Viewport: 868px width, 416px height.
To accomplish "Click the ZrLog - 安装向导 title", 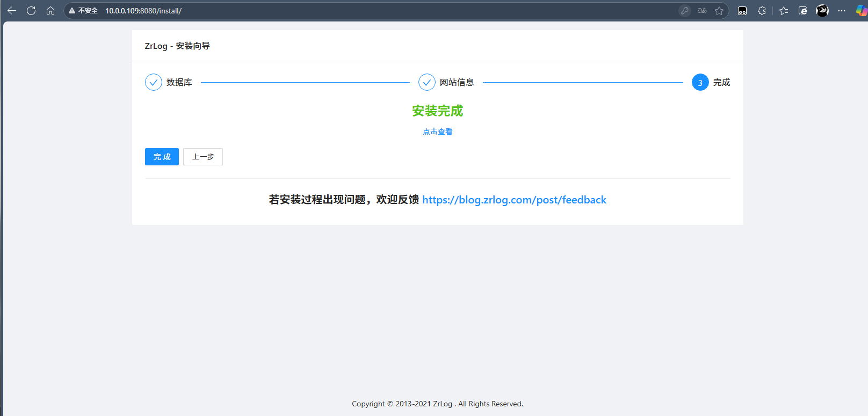I will pos(177,46).
